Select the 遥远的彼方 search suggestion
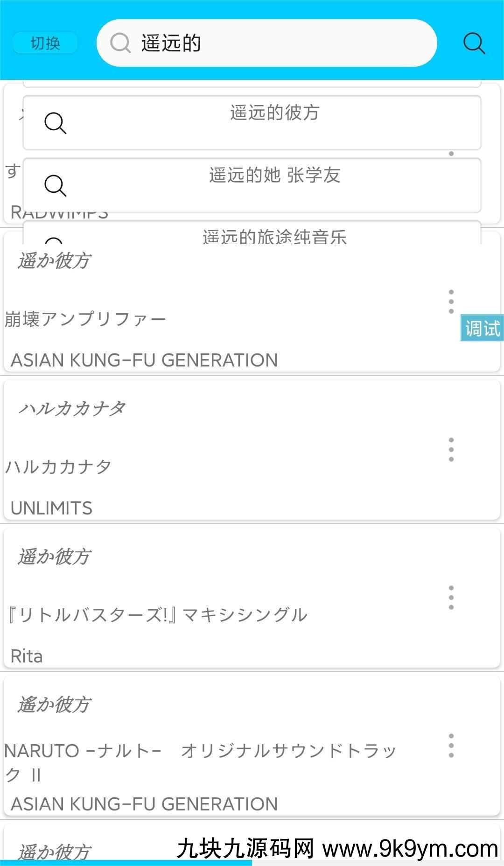Viewport: 504px width, 866px height. click(x=274, y=113)
